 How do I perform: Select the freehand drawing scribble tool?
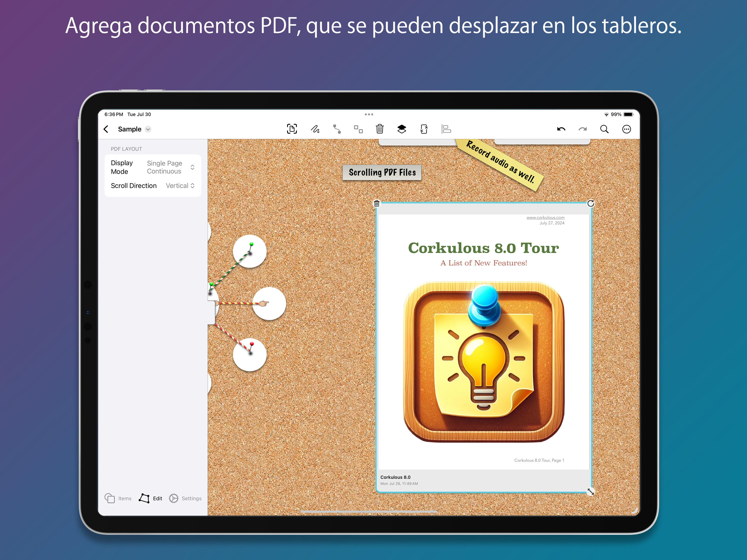tap(315, 129)
